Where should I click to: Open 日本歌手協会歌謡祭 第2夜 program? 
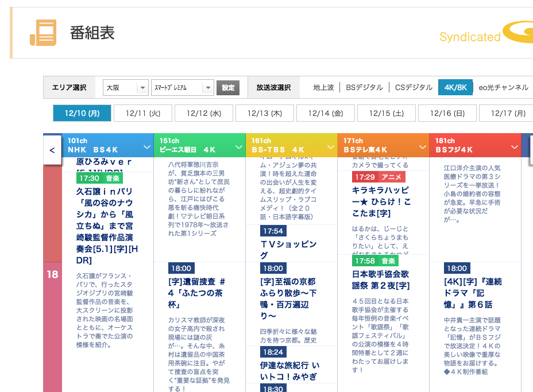point(381,280)
